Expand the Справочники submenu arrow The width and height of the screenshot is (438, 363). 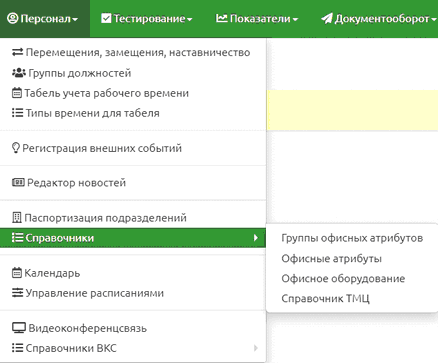coord(256,238)
